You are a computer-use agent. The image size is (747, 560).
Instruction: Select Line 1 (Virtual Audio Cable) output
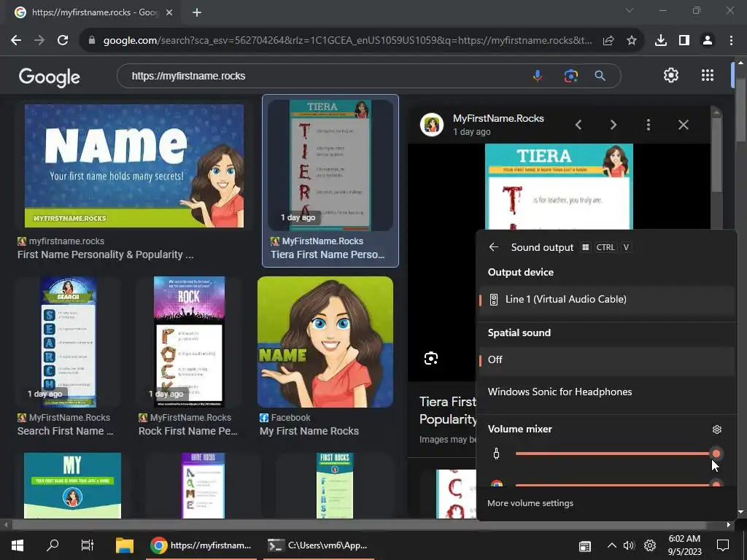pyautogui.click(x=606, y=300)
